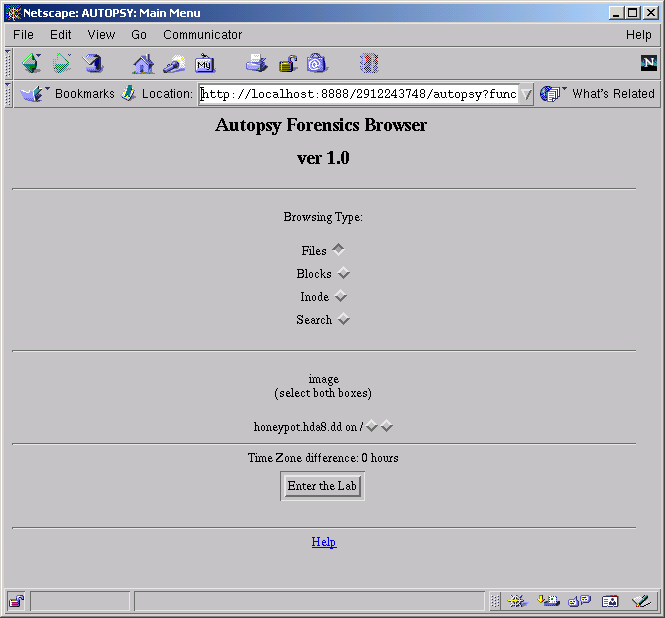The image size is (665, 618).
Task: Follow the Help hyperlink
Action: (x=324, y=542)
